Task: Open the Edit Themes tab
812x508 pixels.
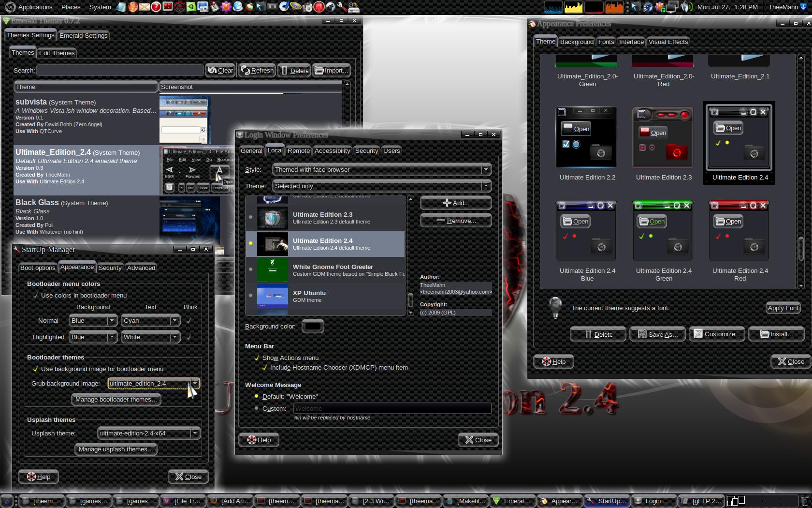Action: point(57,53)
